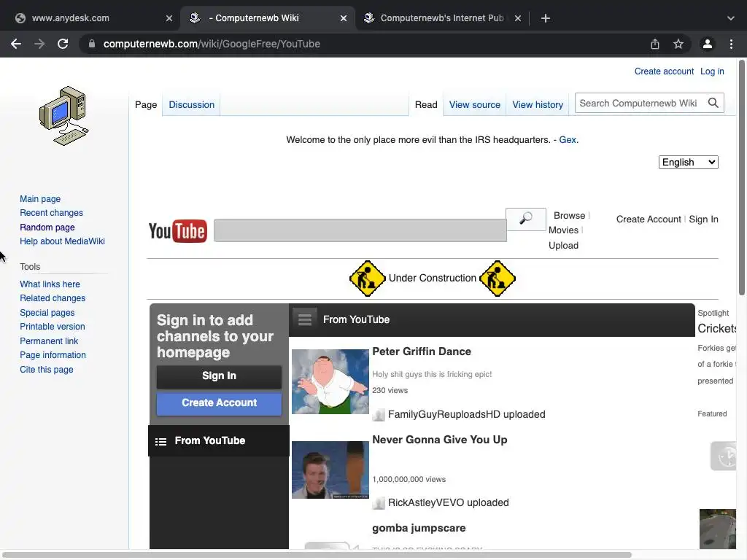Click the YouTube logo
Image resolution: width=747 pixels, height=560 pixels.
pos(178,231)
